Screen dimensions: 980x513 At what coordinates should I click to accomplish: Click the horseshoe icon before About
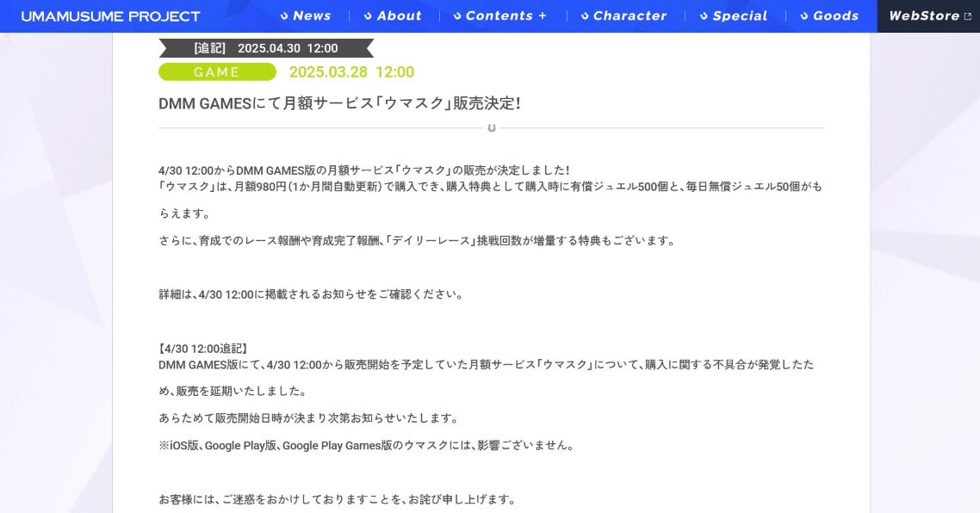point(368,16)
